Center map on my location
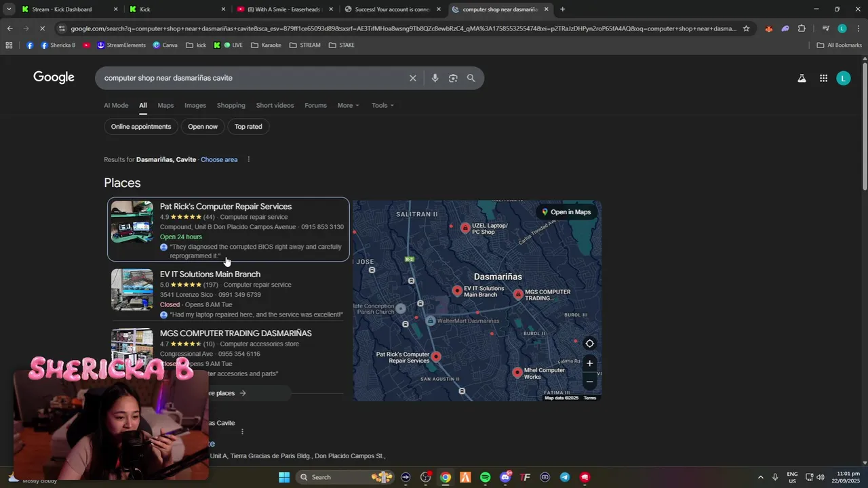The height and width of the screenshot is (488, 868). click(x=589, y=344)
